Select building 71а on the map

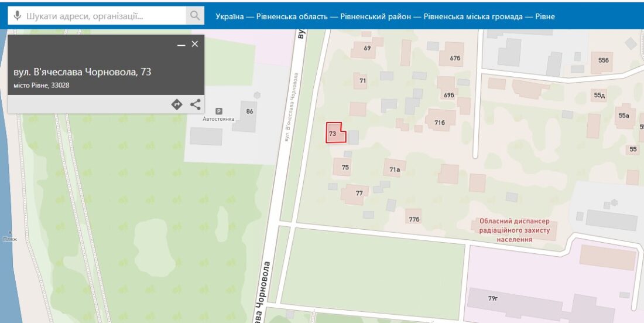[x=395, y=169]
